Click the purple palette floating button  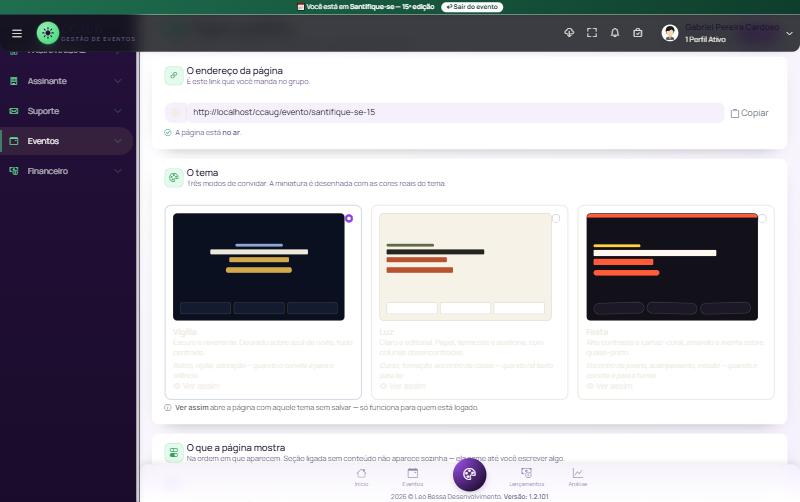[x=469, y=474]
